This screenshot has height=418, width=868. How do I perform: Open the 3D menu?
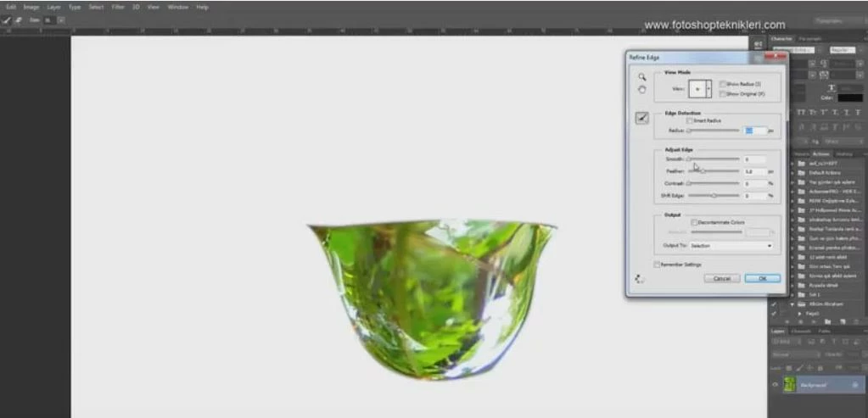(x=136, y=7)
